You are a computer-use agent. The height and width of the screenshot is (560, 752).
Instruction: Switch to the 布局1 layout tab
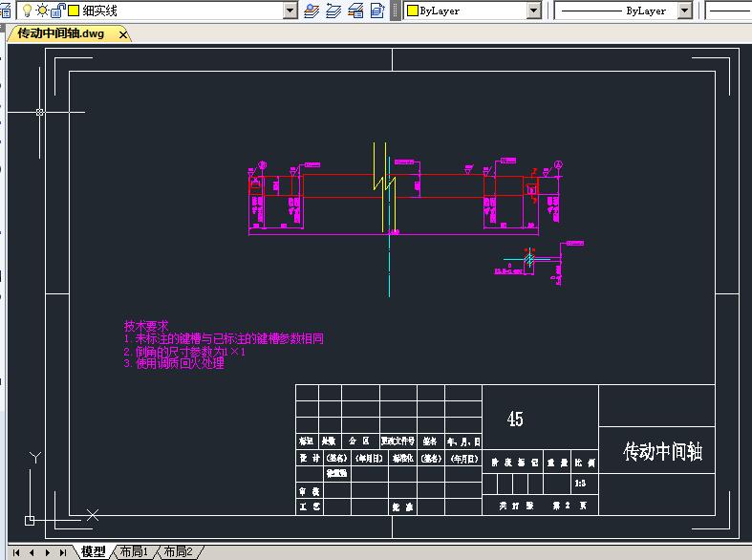point(134,551)
